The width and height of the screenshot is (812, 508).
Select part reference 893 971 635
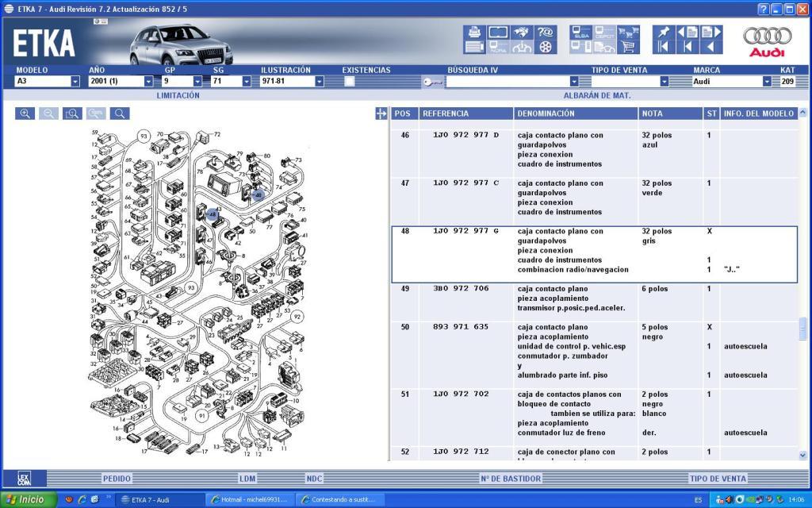tap(461, 326)
